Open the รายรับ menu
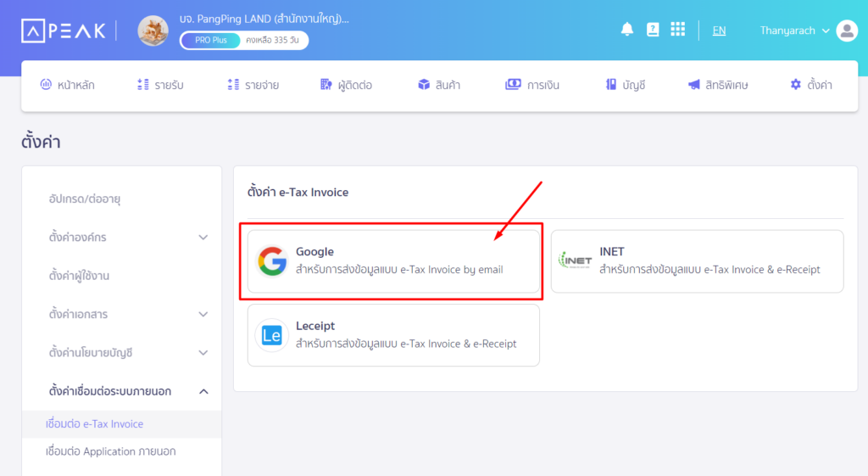This screenshot has height=476, width=868. [160, 85]
